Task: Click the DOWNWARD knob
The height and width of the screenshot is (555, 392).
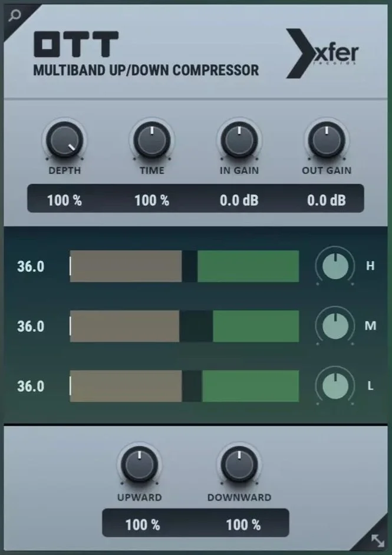Action: click(x=239, y=464)
